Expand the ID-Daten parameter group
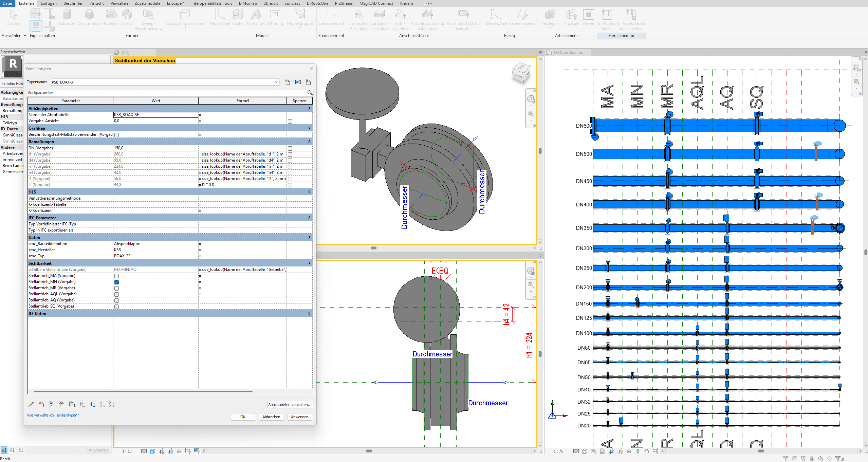The height and width of the screenshot is (462, 868). coord(309,314)
